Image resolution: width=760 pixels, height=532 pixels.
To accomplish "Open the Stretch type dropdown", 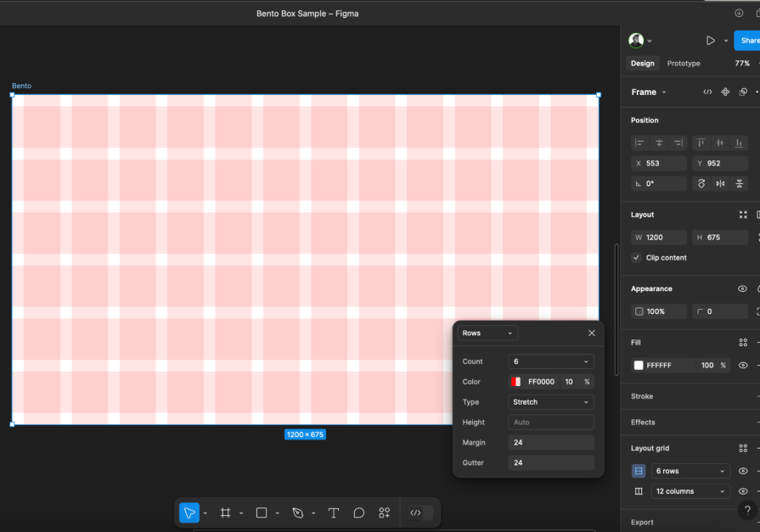I will (550, 401).
